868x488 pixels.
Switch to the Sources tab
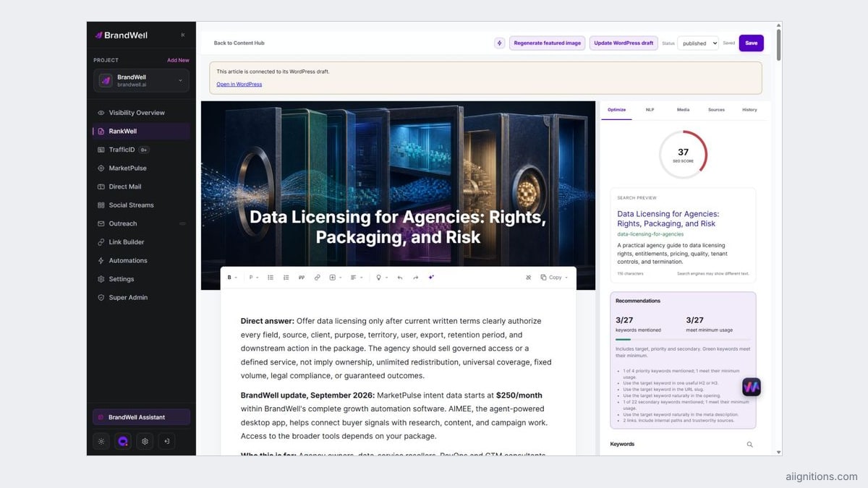(x=716, y=110)
